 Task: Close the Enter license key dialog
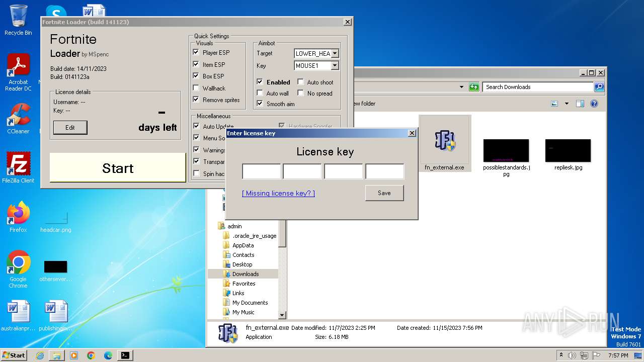412,133
